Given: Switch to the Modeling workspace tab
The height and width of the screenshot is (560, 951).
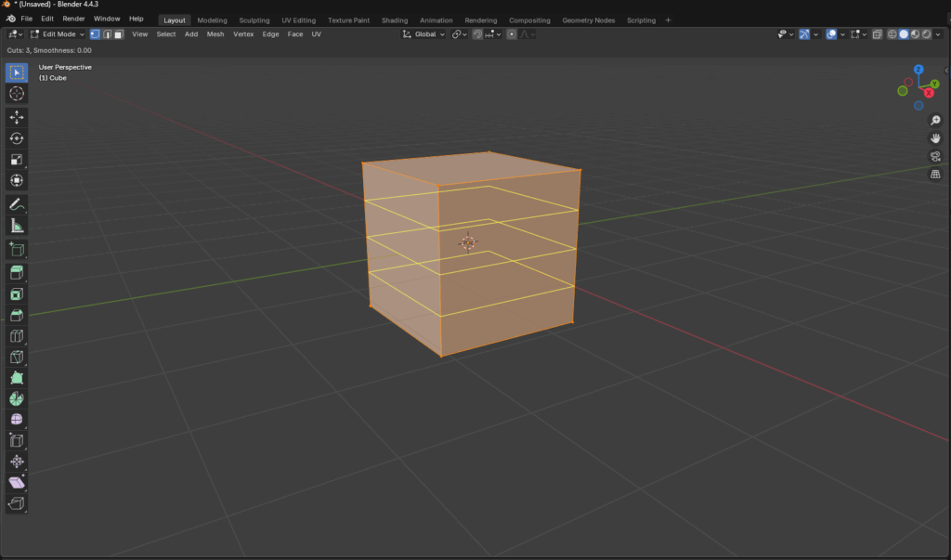Looking at the screenshot, I should [213, 20].
